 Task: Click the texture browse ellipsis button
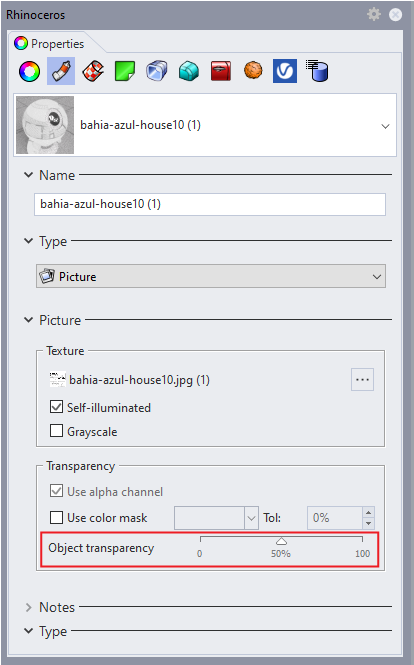tap(362, 379)
